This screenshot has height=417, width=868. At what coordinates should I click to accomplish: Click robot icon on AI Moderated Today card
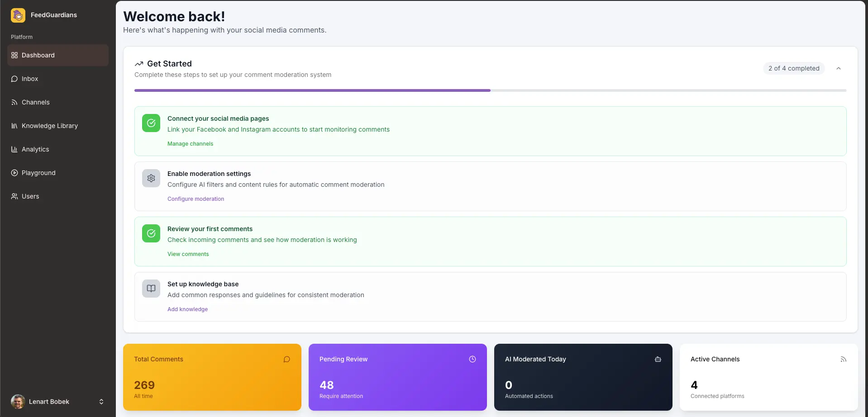[x=658, y=359]
